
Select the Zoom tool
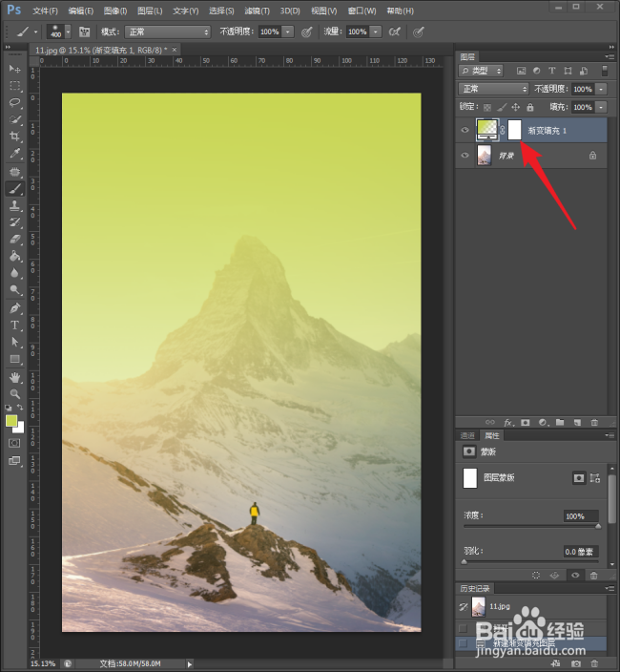click(14, 393)
